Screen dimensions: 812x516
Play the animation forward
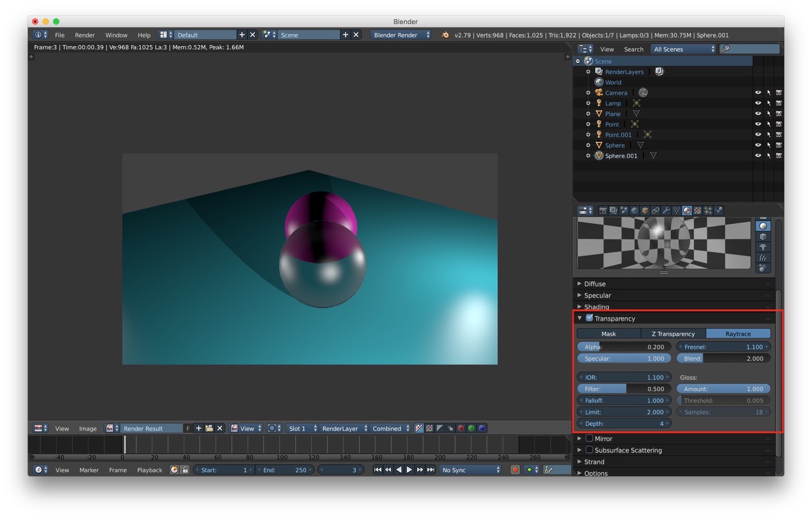tap(409, 470)
